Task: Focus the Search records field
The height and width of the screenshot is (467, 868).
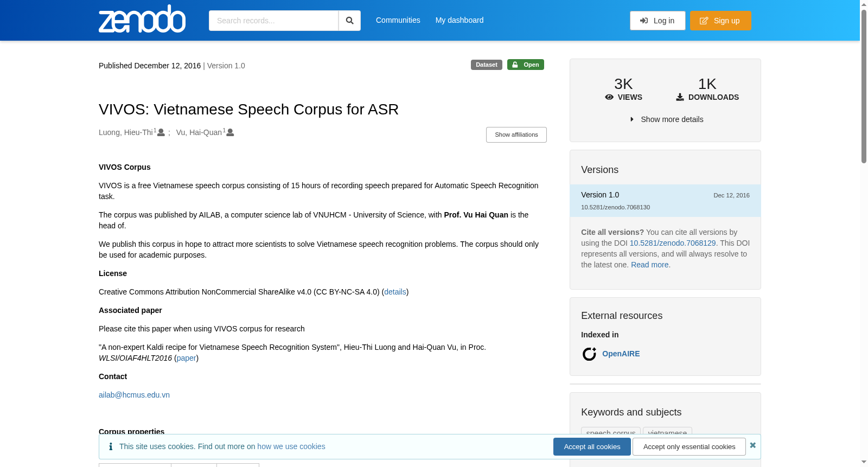Action: click(273, 21)
